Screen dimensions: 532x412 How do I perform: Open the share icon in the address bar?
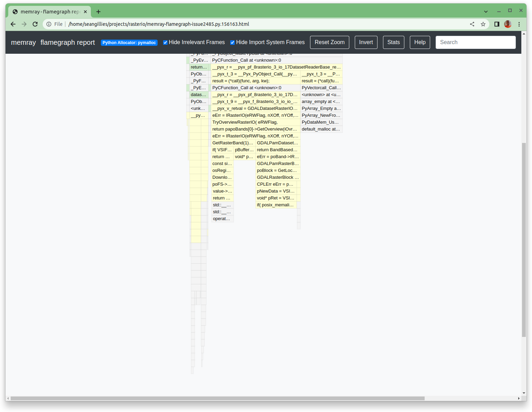[472, 24]
